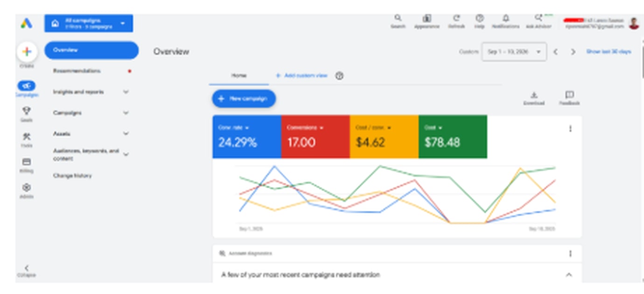
Task: Go to next date range
Action: (573, 52)
